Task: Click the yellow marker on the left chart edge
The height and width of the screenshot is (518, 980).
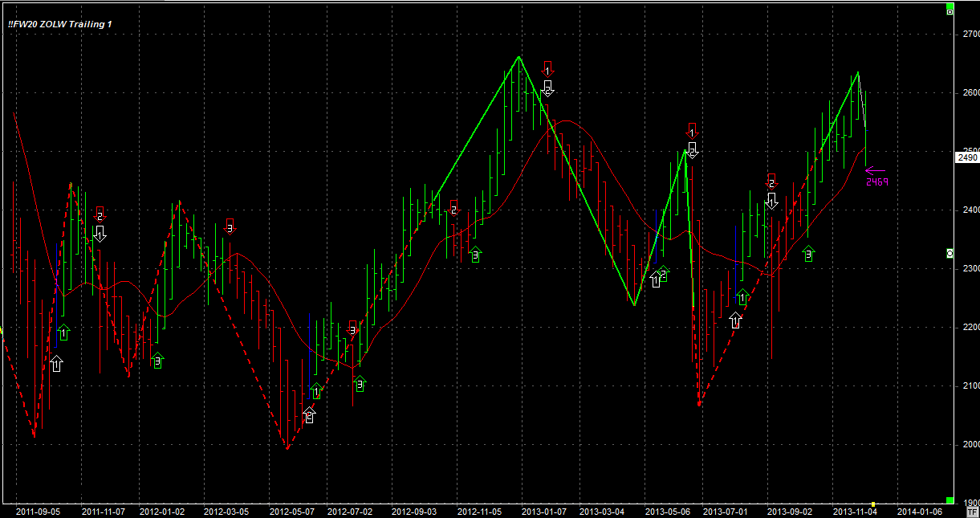Action: tap(2, 329)
